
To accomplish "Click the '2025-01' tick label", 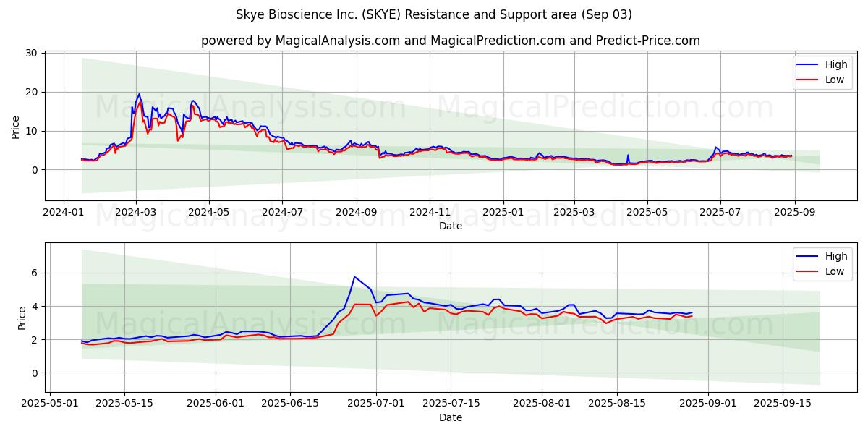I will coord(503,212).
